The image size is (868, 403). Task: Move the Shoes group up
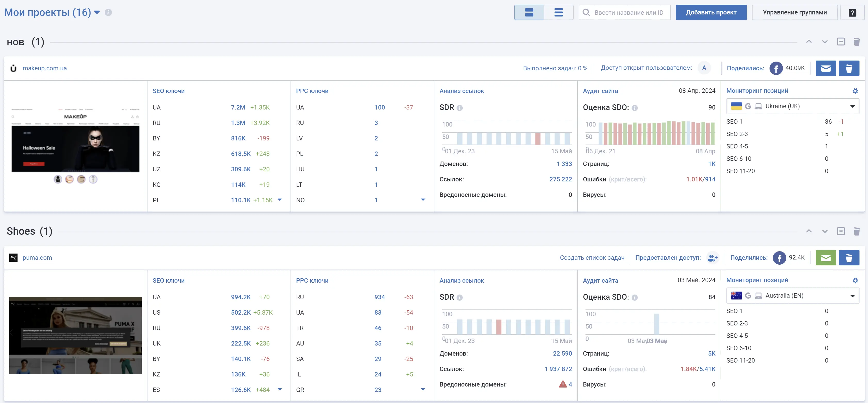tap(808, 231)
